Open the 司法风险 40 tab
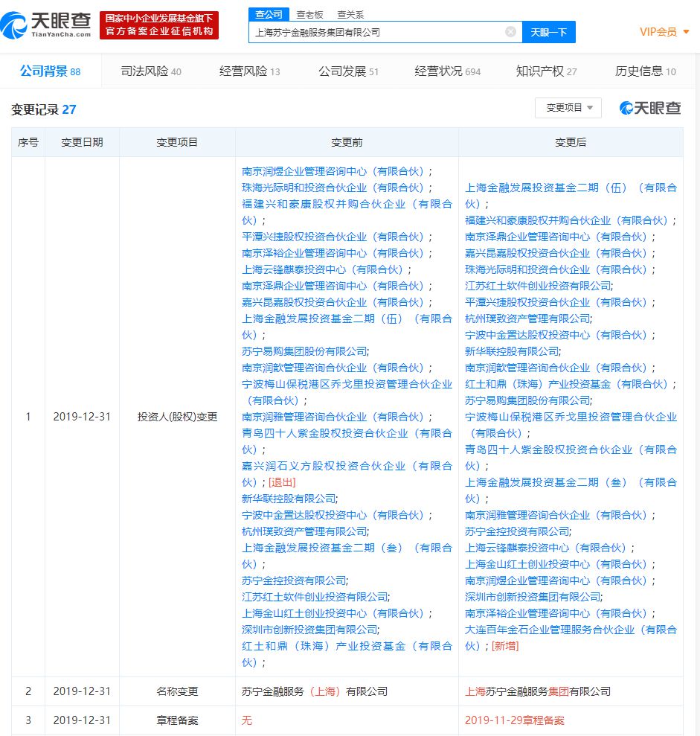This screenshot has width=700, height=736. coord(151,71)
